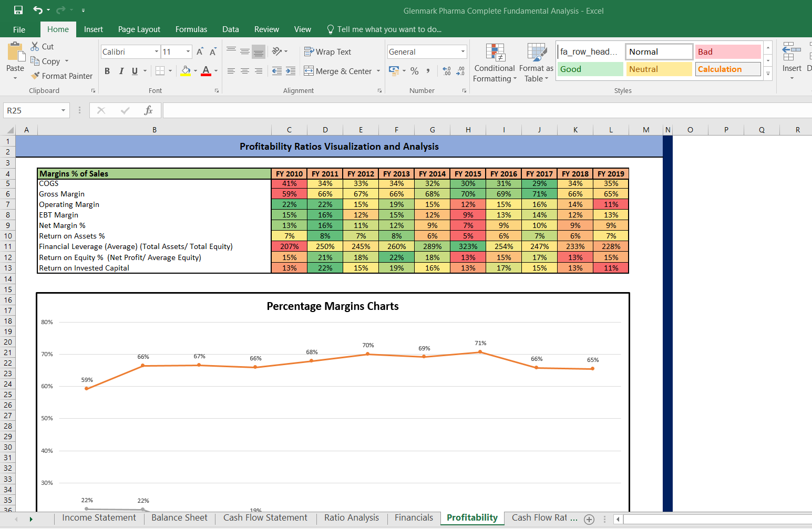Open the Calibri font name dropdown
Screen dimensions: 812x529
tap(157, 51)
